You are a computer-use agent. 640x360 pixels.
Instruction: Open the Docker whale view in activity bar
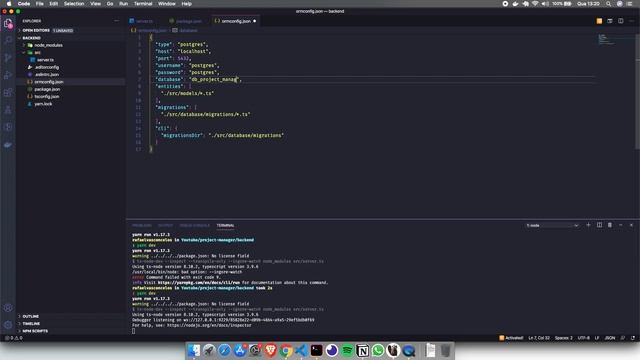(x=8, y=145)
